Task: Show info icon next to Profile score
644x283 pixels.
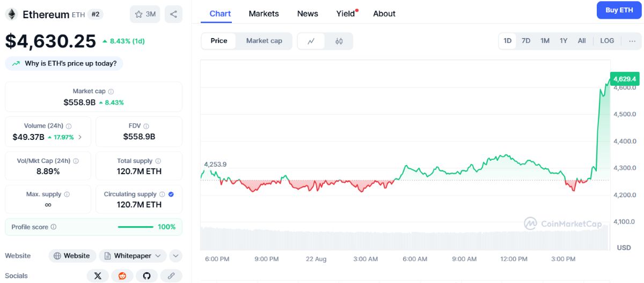Action: (53, 227)
